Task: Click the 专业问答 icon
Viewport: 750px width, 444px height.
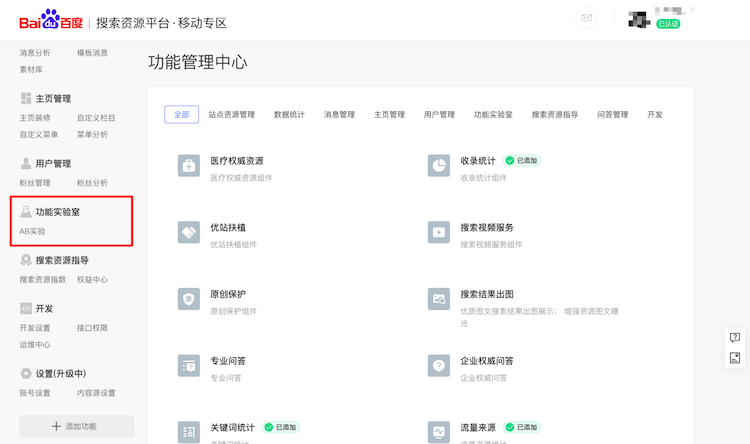Action: click(x=189, y=365)
